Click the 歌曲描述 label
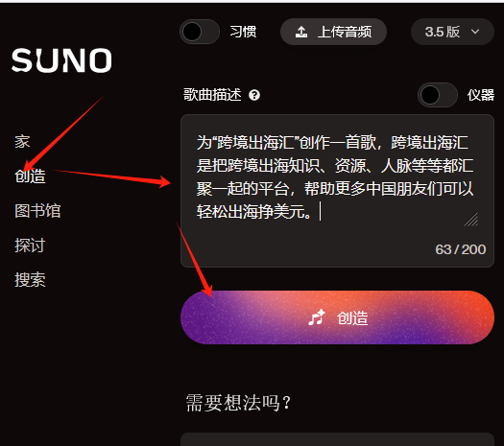 [212, 95]
